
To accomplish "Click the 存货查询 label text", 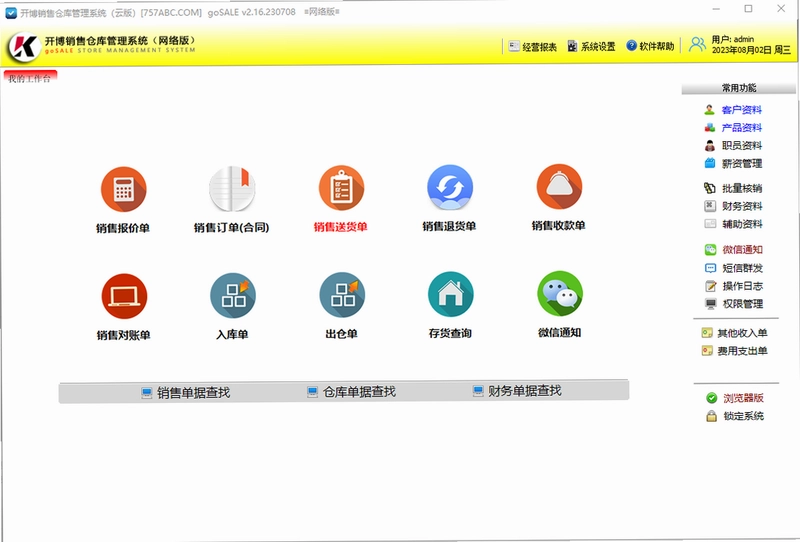I will click(450, 333).
